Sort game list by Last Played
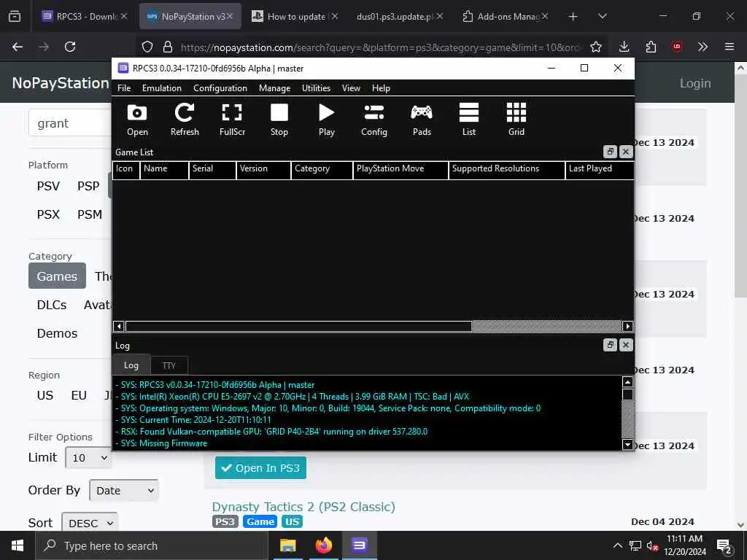Viewport: 747px width, 560px height. click(600, 169)
